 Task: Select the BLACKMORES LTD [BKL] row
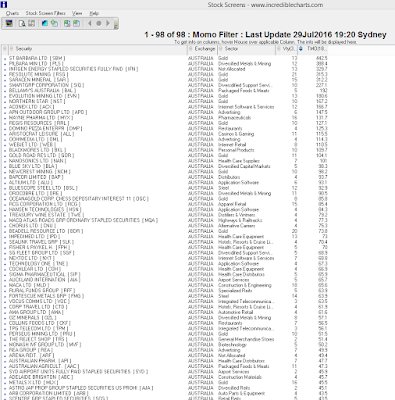click(x=165, y=150)
